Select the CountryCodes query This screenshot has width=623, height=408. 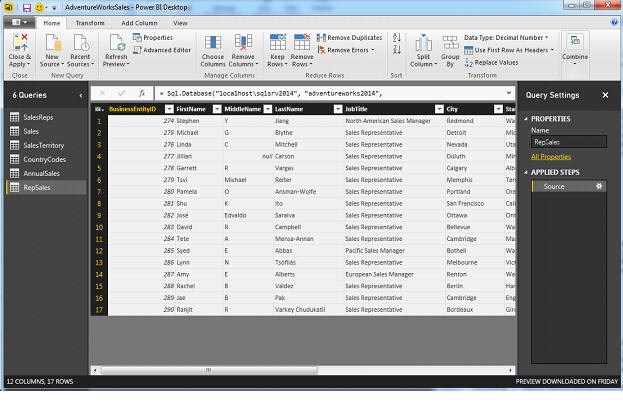coord(46,159)
